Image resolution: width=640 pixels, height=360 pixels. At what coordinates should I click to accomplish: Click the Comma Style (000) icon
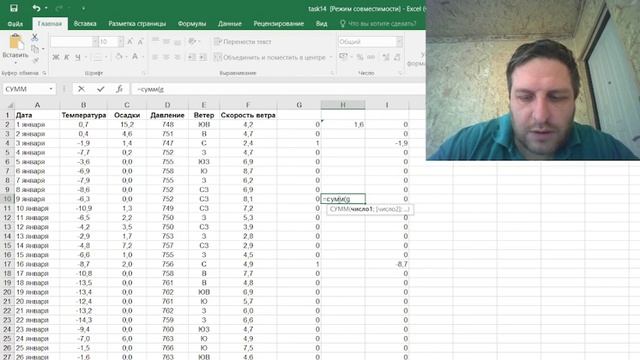pyautogui.click(x=371, y=57)
